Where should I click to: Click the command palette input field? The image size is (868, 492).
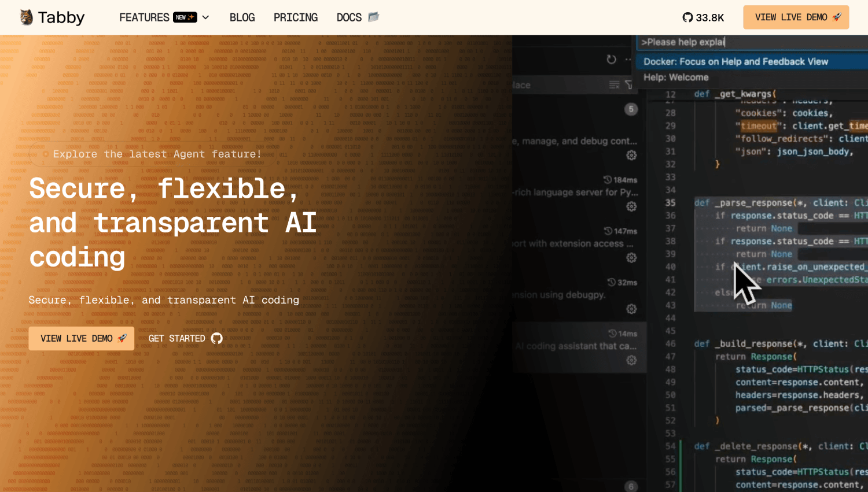click(752, 42)
